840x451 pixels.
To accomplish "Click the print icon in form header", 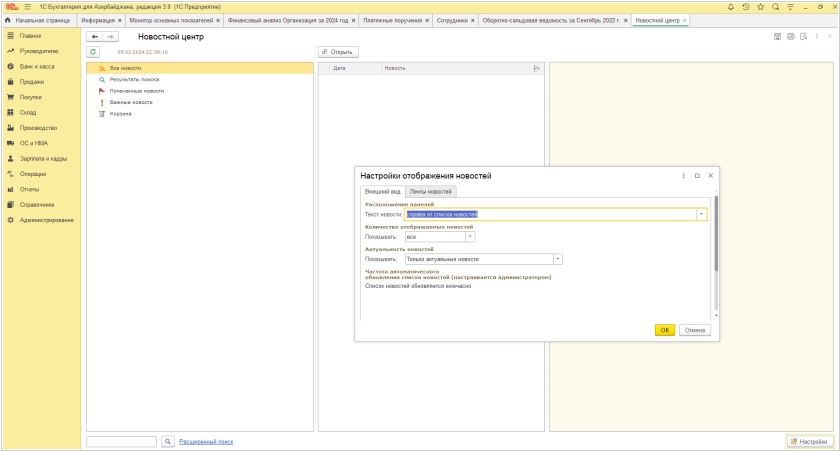I will 791,36.
